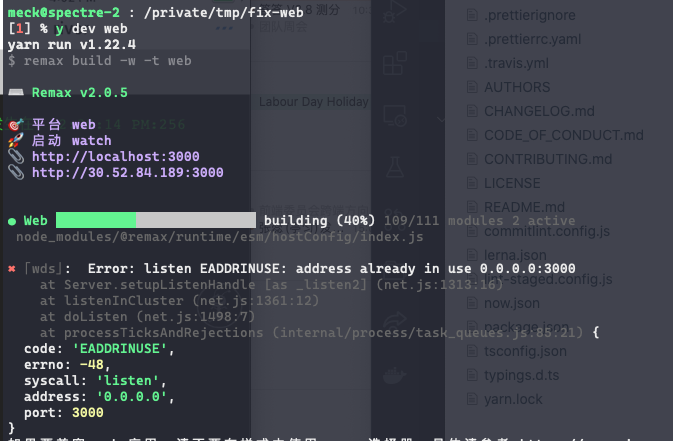Click the green dot beside Web build

pyautogui.click(x=12, y=222)
